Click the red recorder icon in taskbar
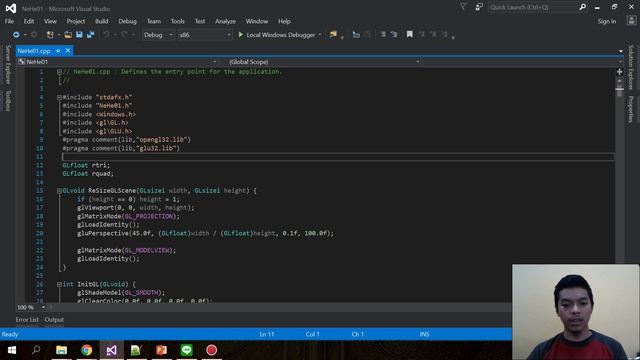The width and height of the screenshot is (640, 360). (x=211, y=350)
